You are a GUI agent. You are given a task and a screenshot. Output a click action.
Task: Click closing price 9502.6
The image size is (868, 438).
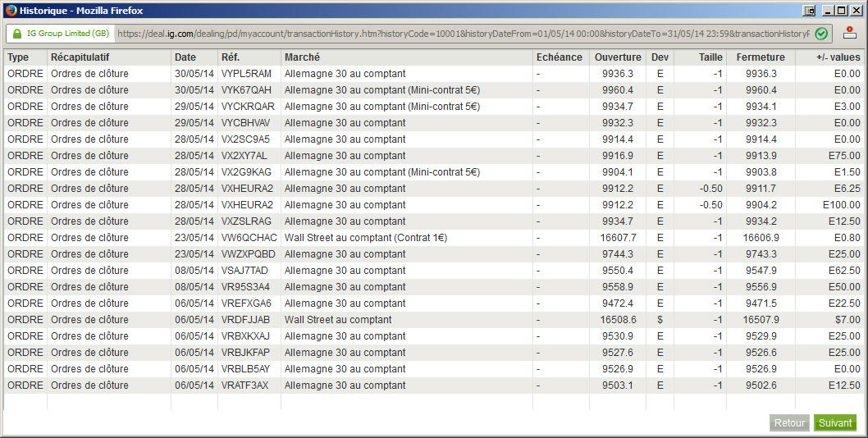[761, 386]
